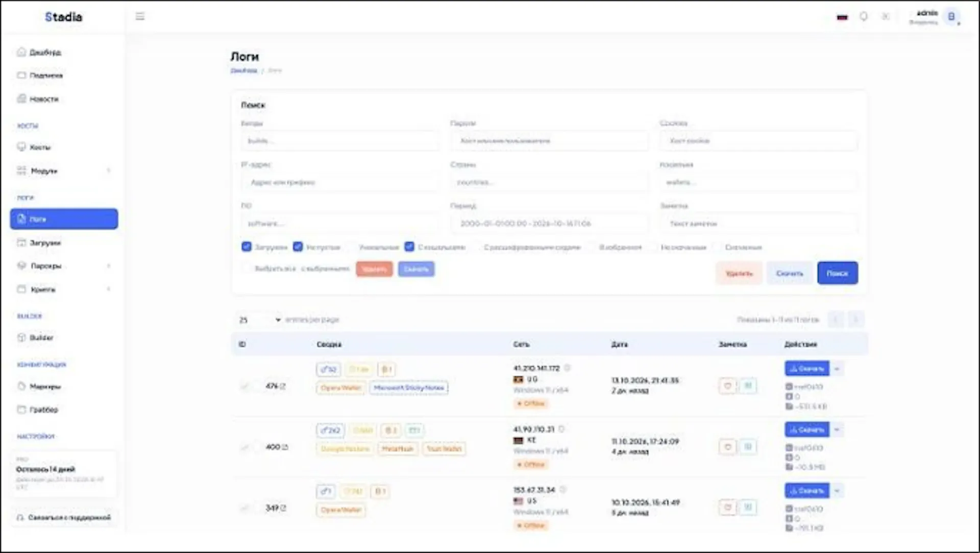This screenshot has height=553, width=980.
Task: Click the Загрузки sidebar icon
Action: (21, 243)
